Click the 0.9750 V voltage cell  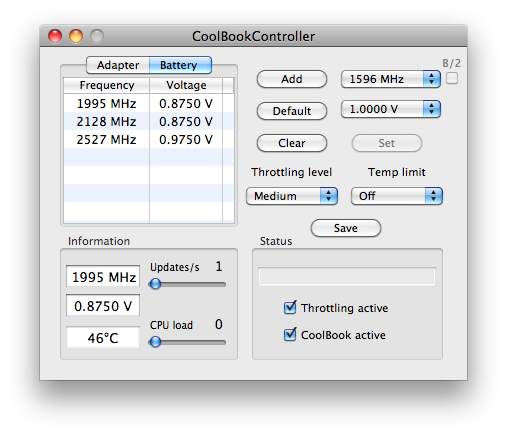(186, 139)
